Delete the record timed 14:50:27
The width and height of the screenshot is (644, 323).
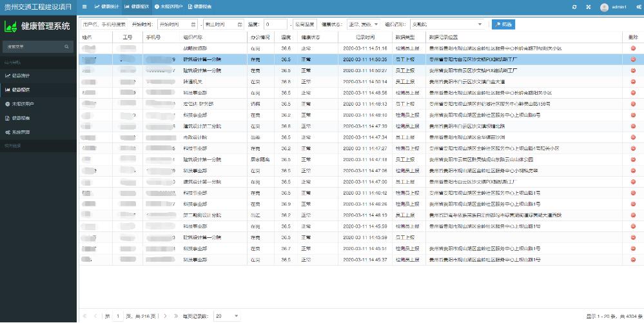[633, 71]
